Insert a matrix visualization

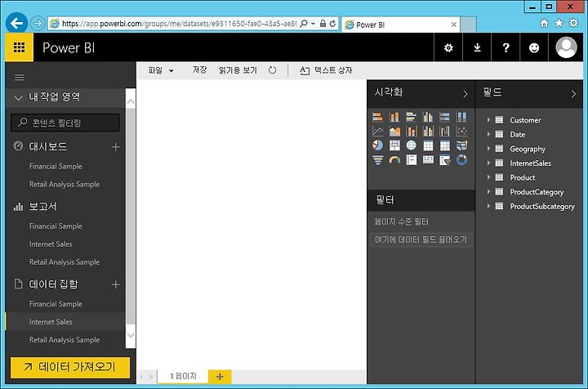[445, 145]
